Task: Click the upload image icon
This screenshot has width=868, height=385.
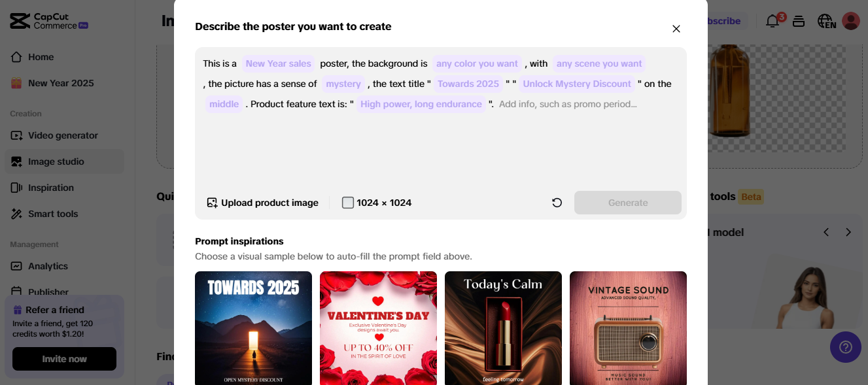Action: point(212,203)
